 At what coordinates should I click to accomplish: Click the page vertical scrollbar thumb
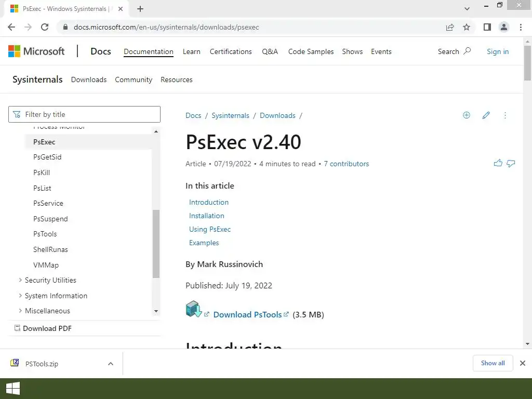point(527,63)
